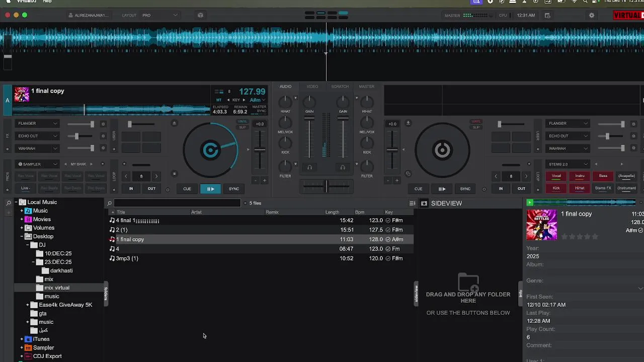
Task: Switch mixer to SCRATCH tab
Action: pyautogui.click(x=340, y=86)
